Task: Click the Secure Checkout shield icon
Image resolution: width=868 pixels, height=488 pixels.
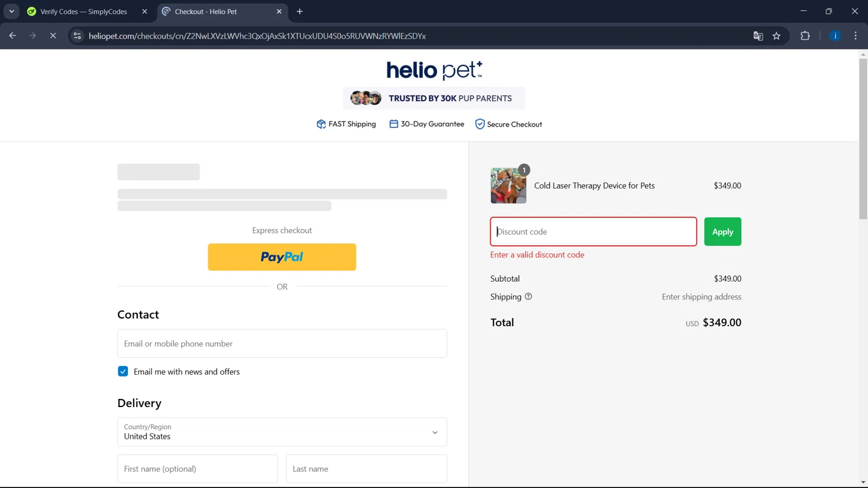Action: tap(480, 124)
